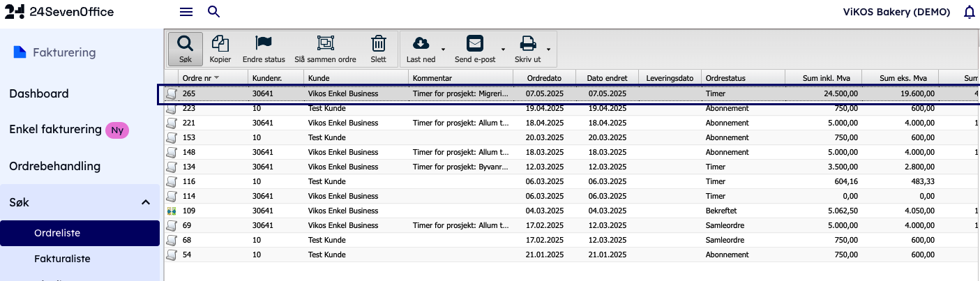Click the Søk magnifier toolbar button
980x281 pixels.
[186, 44]
